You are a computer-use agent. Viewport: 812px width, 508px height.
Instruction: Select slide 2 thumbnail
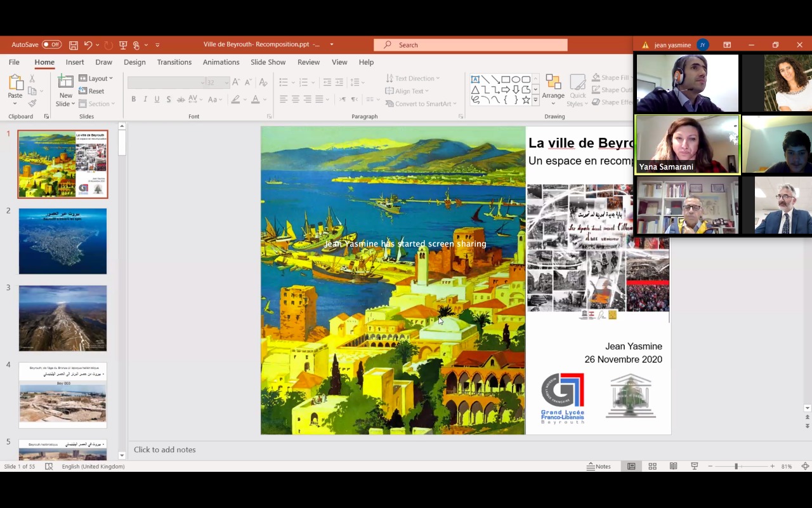coord(63,241)
